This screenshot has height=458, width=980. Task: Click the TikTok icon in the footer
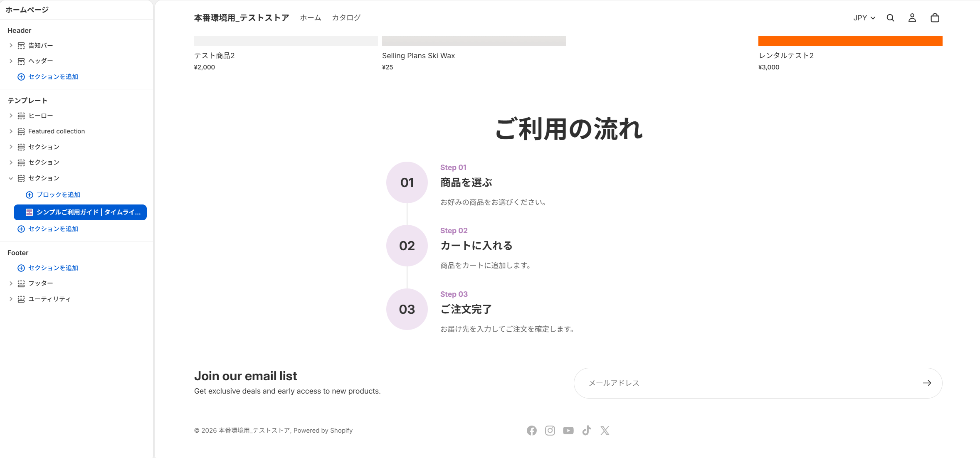pos(587,431)
